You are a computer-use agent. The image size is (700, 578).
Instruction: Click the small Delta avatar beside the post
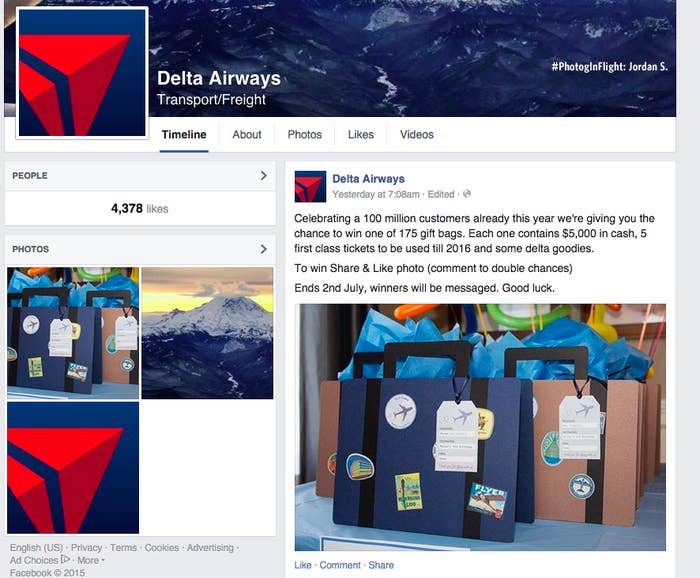click(x=310, y=187)
